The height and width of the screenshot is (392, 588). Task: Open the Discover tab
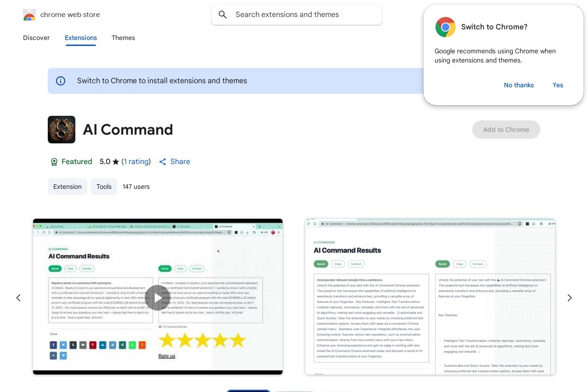tap(36, 38)
